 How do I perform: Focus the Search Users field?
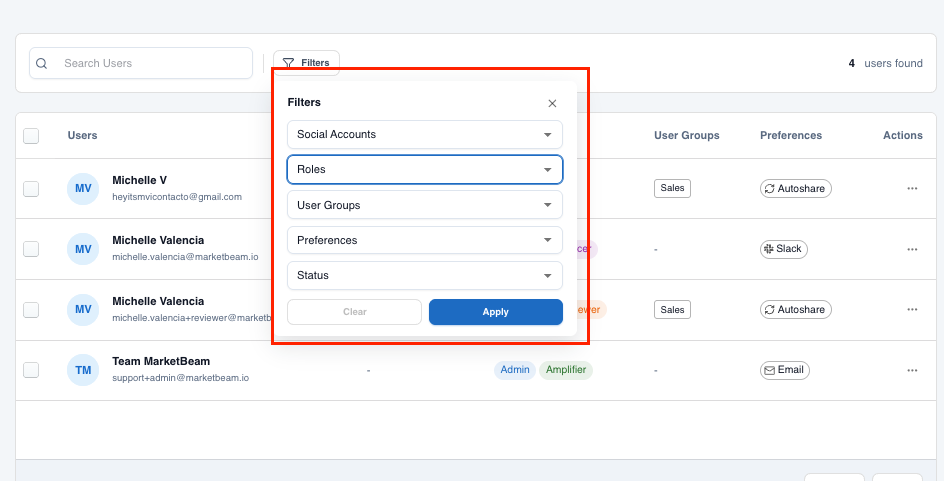point(141,63)
